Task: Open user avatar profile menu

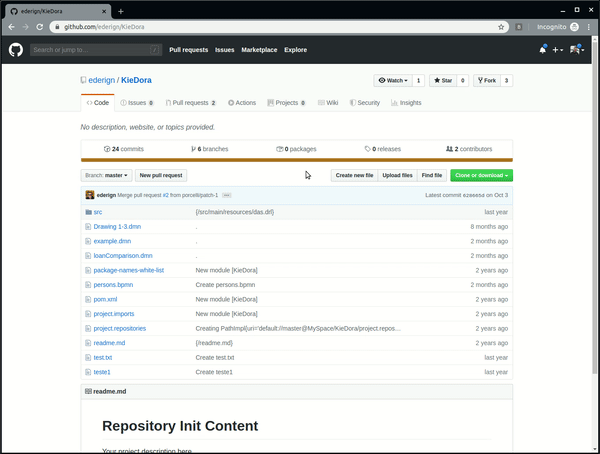Action: tap(577, 50)
